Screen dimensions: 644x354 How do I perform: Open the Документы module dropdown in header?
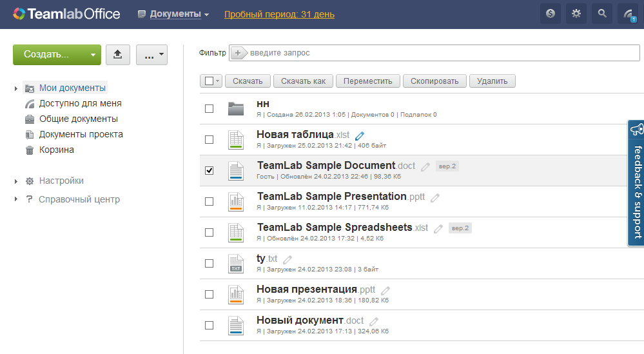173,14
